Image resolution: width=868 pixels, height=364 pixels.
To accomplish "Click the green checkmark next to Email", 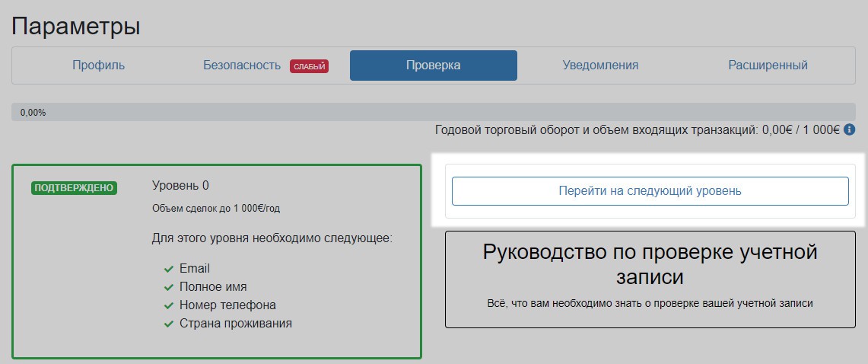I will (x=169, y=269).
